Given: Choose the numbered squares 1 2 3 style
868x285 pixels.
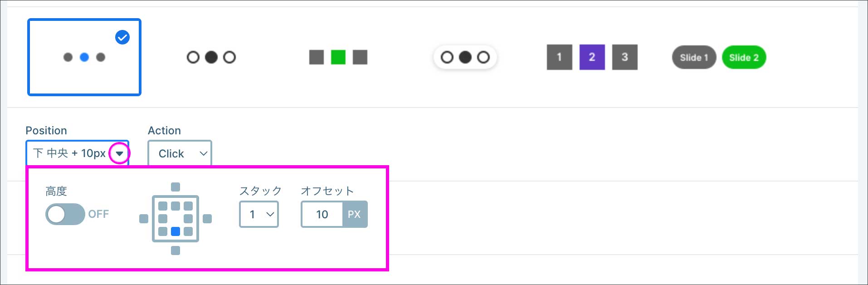Looking at the screenshot, I should tap(592, 57).
